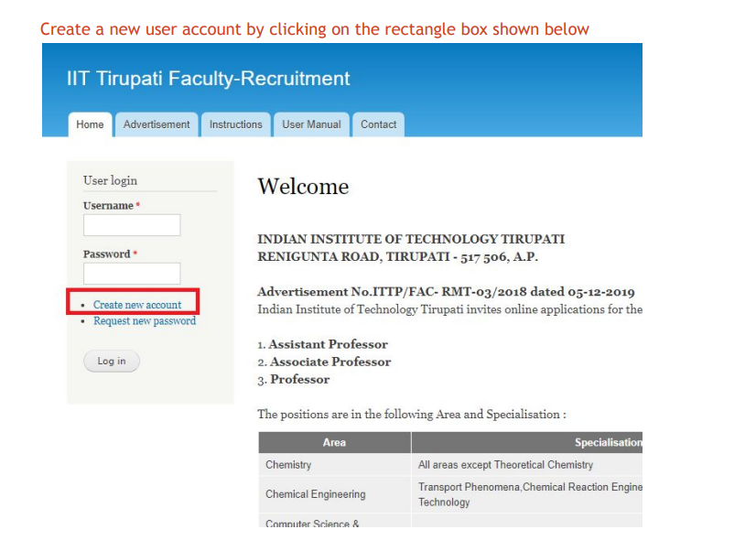
Task: Click the Specialisation column header
Action: (x=527, y=442)
